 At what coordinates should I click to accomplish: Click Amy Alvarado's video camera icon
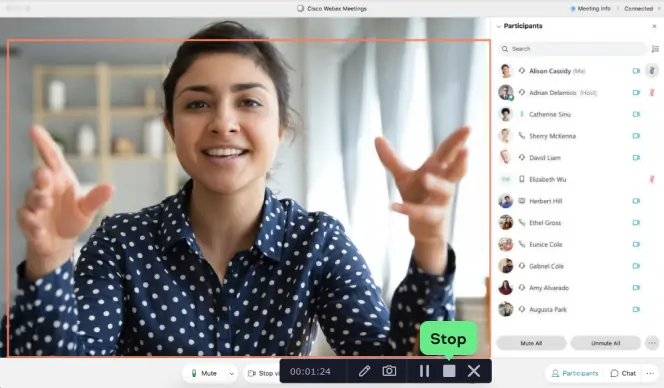tap(636, 287)
